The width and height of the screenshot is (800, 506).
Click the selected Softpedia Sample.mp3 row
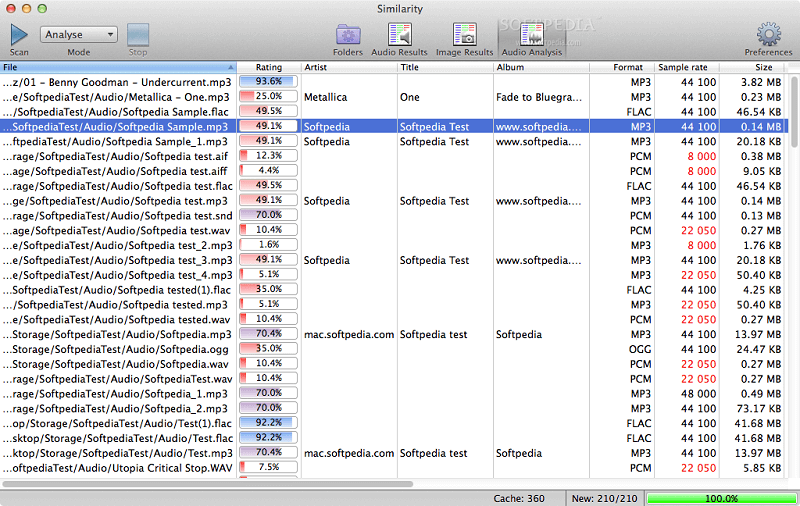click(394, 126)
